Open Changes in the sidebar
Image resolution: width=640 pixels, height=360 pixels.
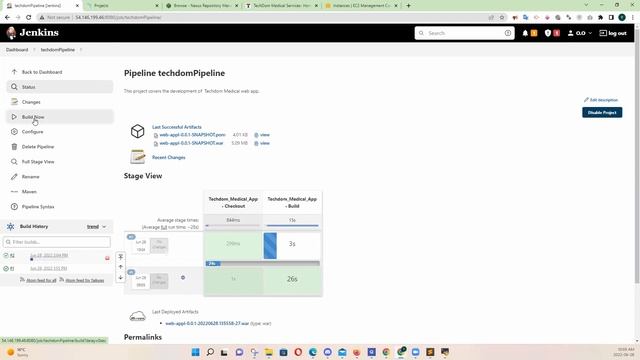click(x=31, y=102)
